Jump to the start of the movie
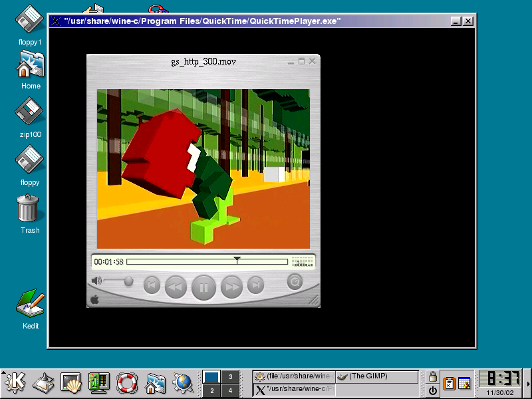The width and height of the screenshot is (532, 399). pyautogui.click(x=152, y=285)
